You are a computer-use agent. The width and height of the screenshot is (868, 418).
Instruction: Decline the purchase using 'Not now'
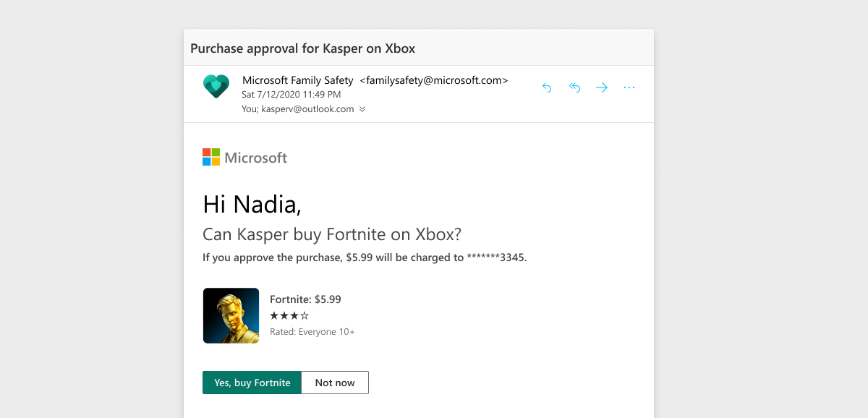click(x=334, y=382)
